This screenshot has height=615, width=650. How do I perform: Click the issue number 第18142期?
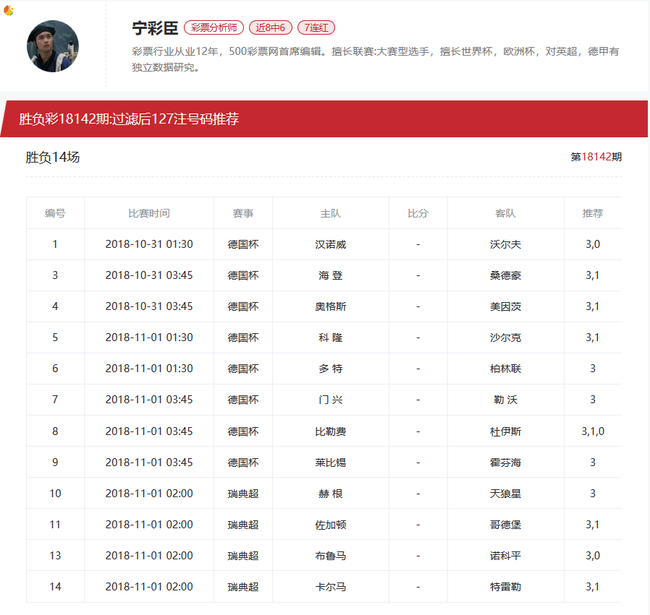(x=596, y=157)
